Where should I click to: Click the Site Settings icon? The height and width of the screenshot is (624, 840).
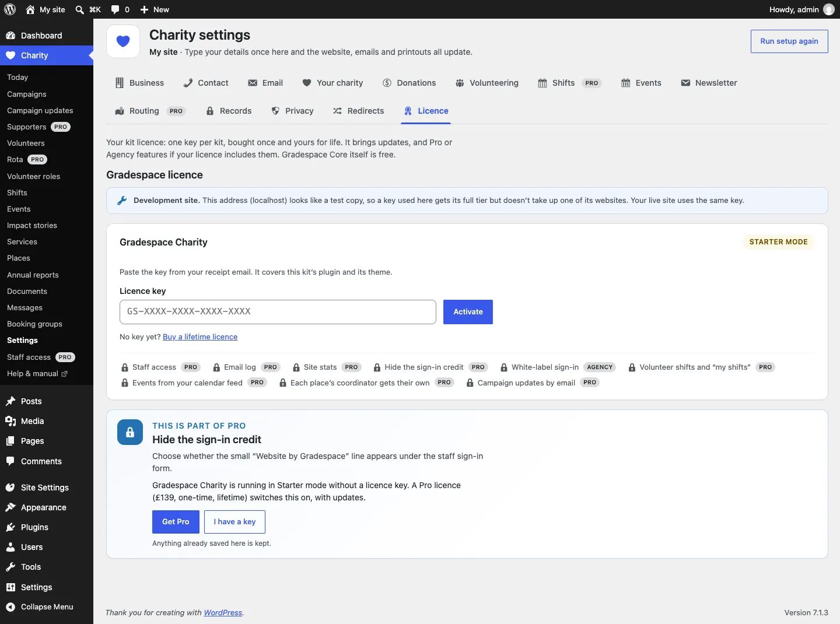(10, 488)
